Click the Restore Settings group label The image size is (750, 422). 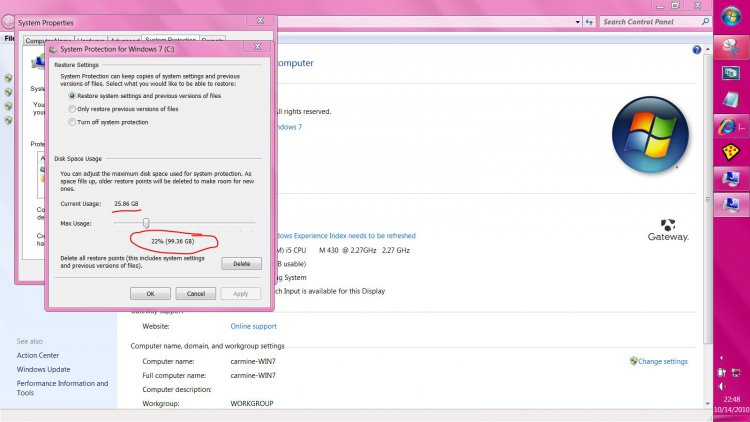coord(77,65)
